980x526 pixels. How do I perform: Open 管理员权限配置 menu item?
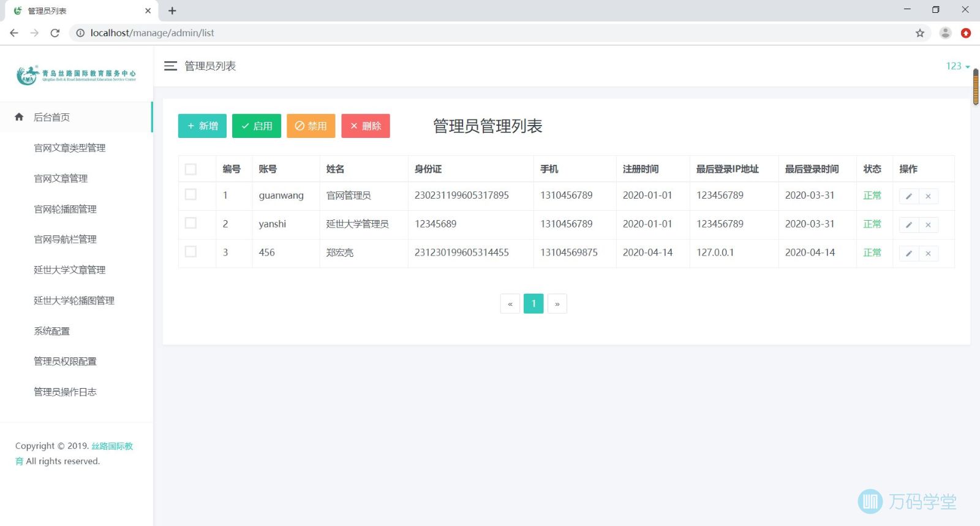[65, 361]
